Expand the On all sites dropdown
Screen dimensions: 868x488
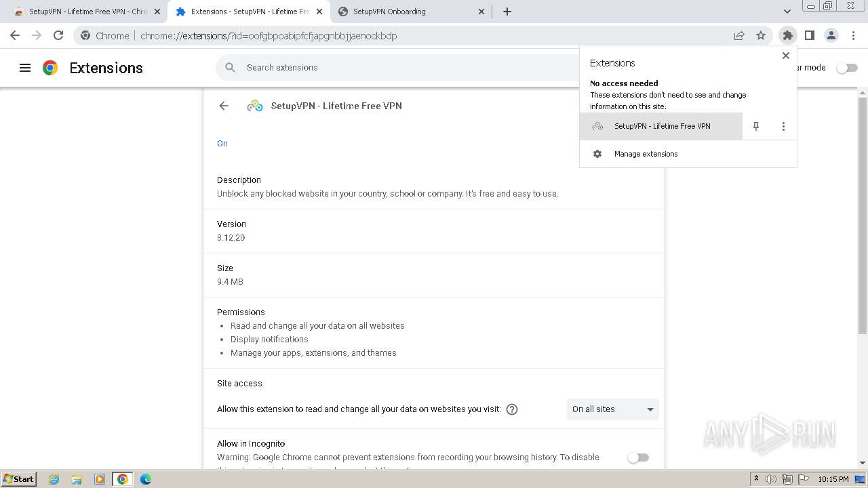pos(613,409)
